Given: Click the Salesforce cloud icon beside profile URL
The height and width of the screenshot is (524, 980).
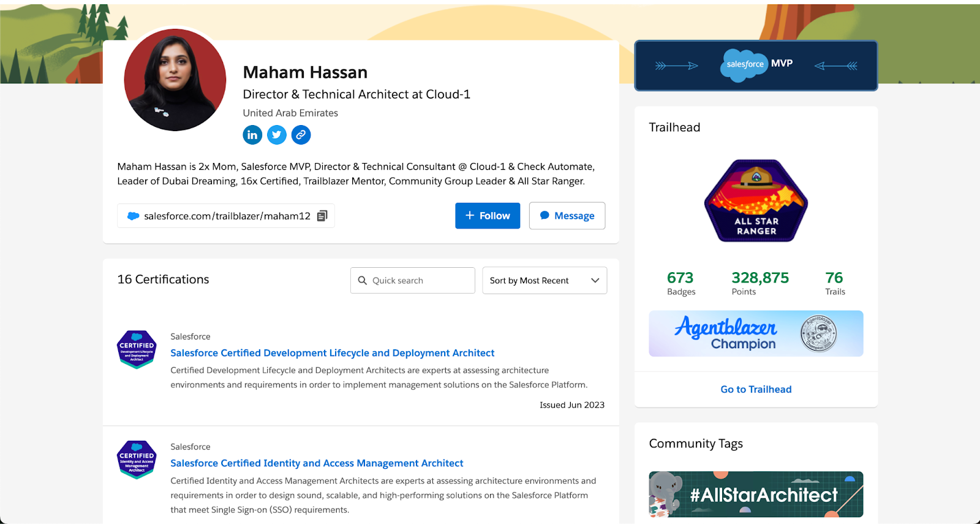Looking at the screenshot, I should (133, 216).
